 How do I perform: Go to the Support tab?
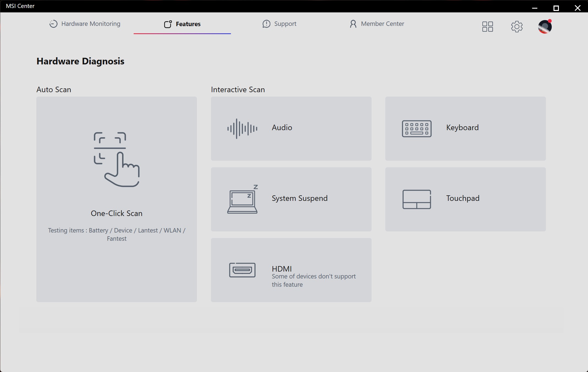279,24
